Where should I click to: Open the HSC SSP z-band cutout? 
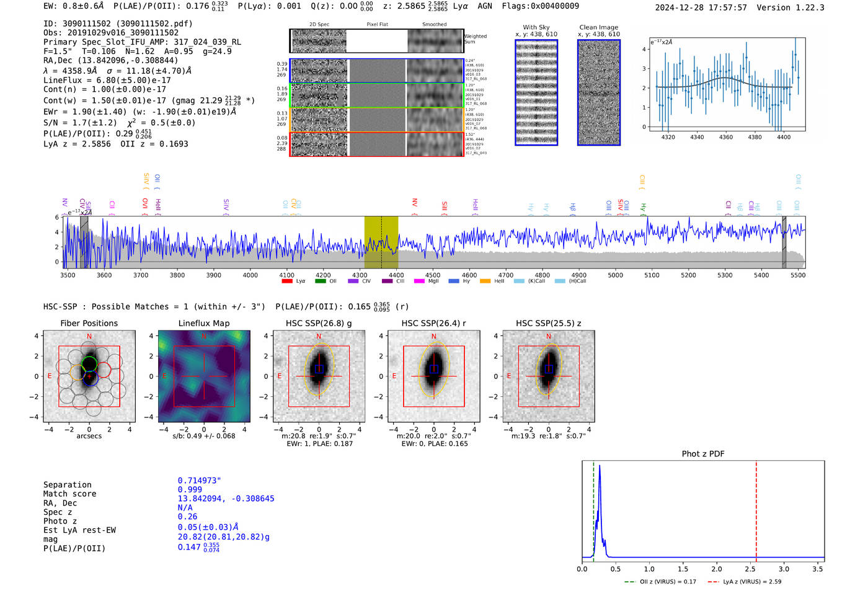tap(549, 376)
